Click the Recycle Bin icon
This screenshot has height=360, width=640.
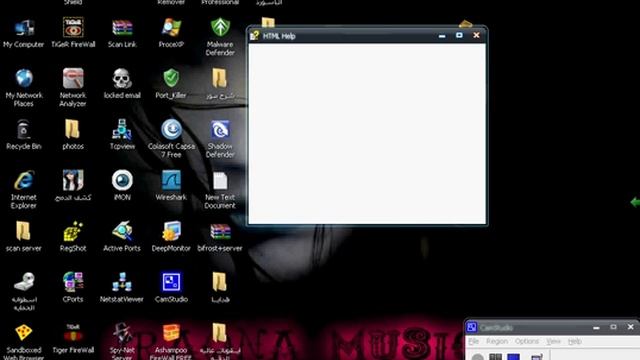pos(24,129)
